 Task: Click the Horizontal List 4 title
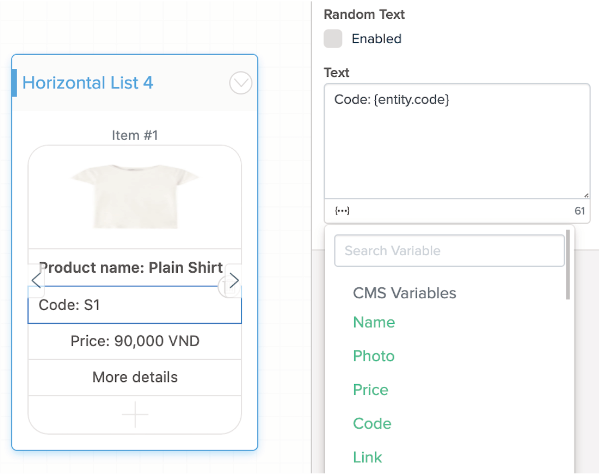(x=88, y=83)
